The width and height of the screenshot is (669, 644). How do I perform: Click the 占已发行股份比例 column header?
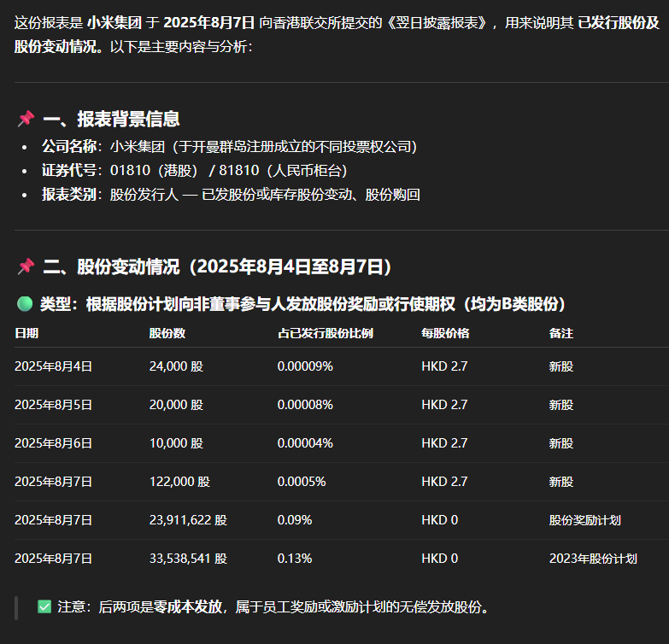point(326,333)
